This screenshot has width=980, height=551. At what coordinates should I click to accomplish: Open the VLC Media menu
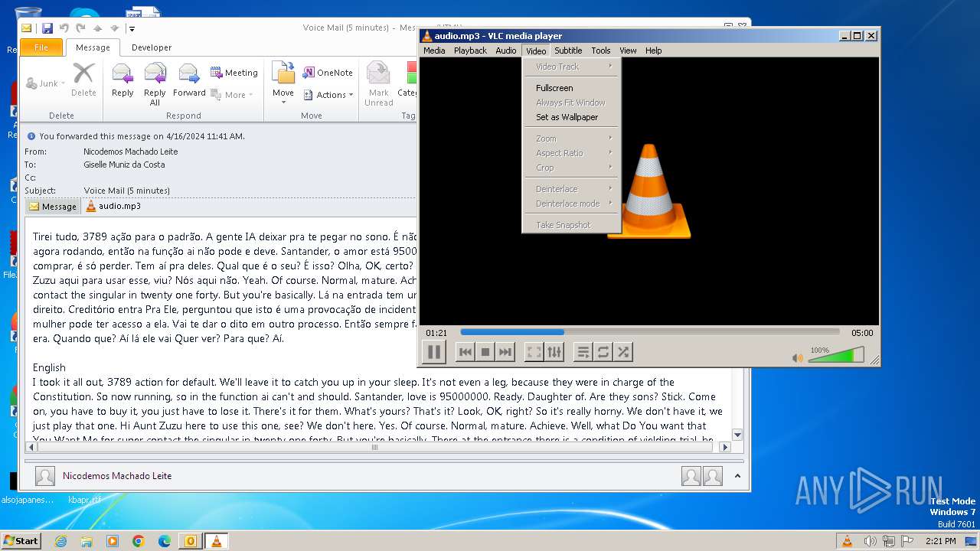(434, 51)
